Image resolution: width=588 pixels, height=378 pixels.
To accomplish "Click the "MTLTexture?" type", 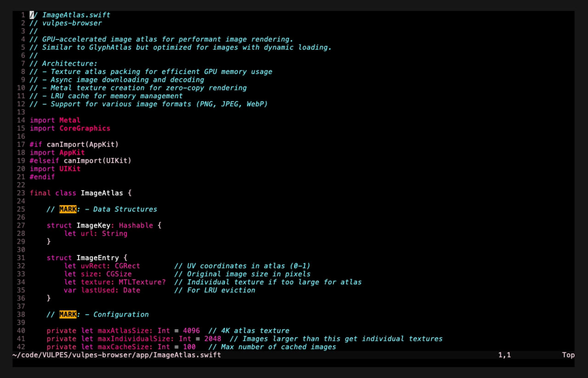I will [x=142, y=282].
